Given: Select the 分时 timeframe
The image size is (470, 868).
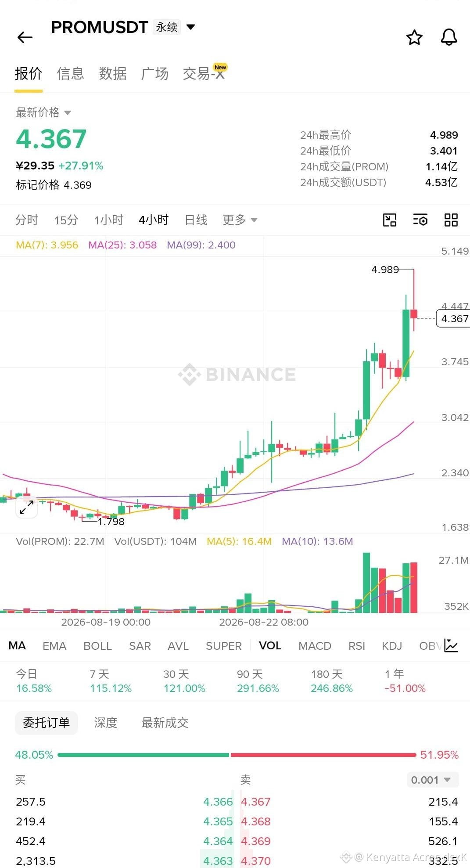Looking at the screenshot, I should [27, 220].
